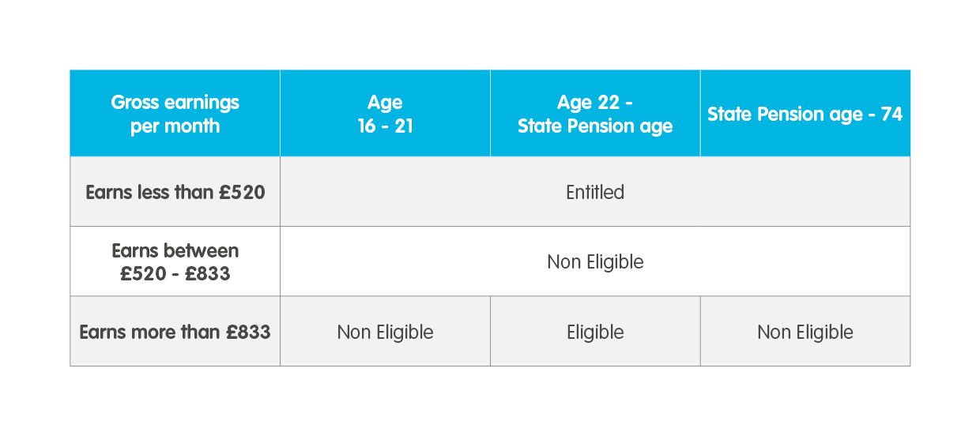The width and height of the screenshot is (980, 436).
Task: Select the wide 'Non Eligible' merged cell
Action: [x=595, y=261]
